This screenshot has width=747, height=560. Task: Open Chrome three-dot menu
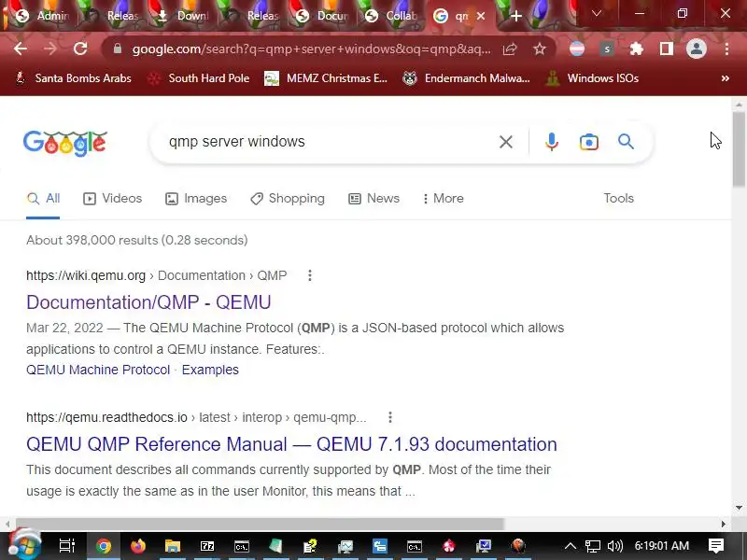(x=726, y=49)
